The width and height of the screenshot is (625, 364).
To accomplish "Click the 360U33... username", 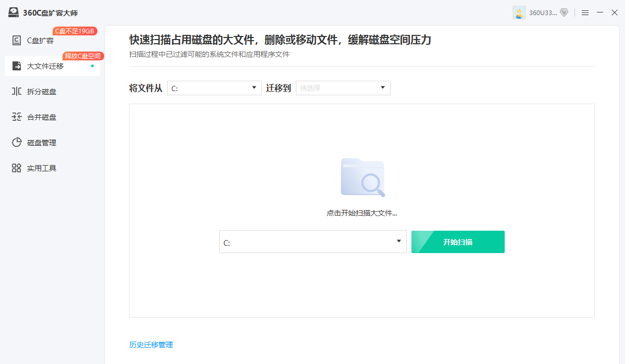I will pyautogui.click(x=543, y=13).
